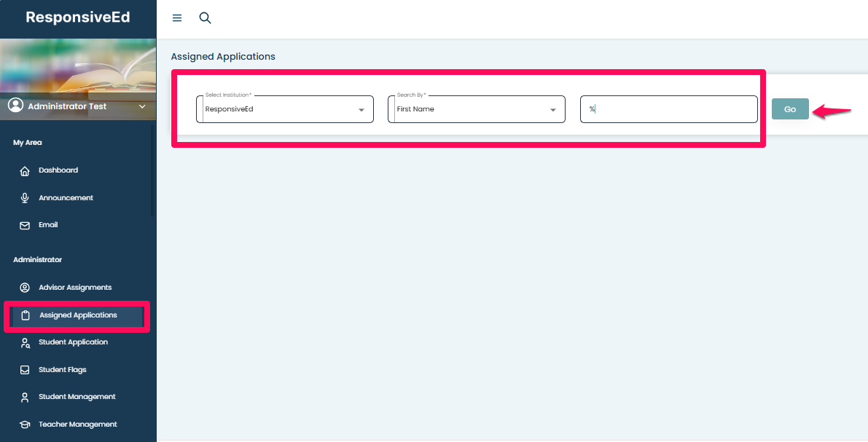868x442 pixels.
Task: Open the Student Application menu item
Action: click(x=73, y=342)
